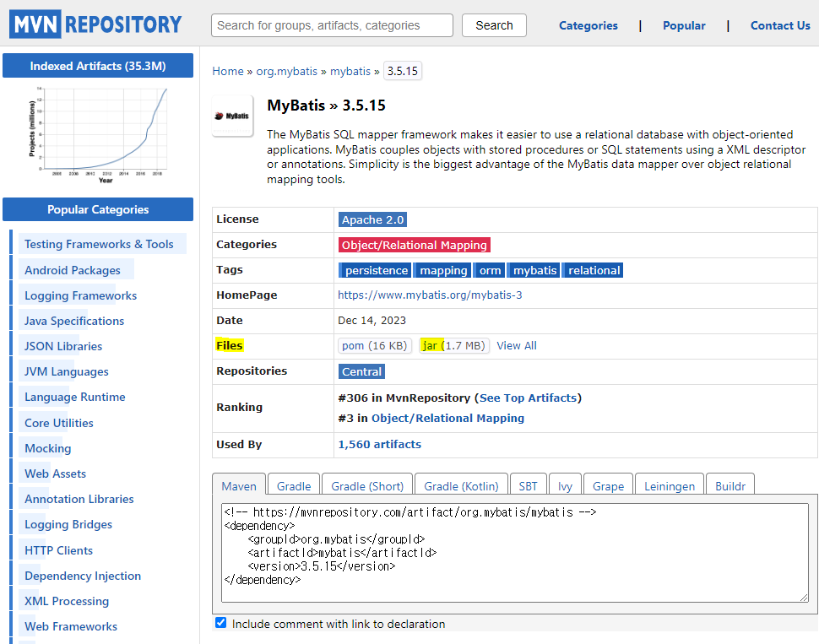Click the Dec 14, 2023 date value

[372, 321]
